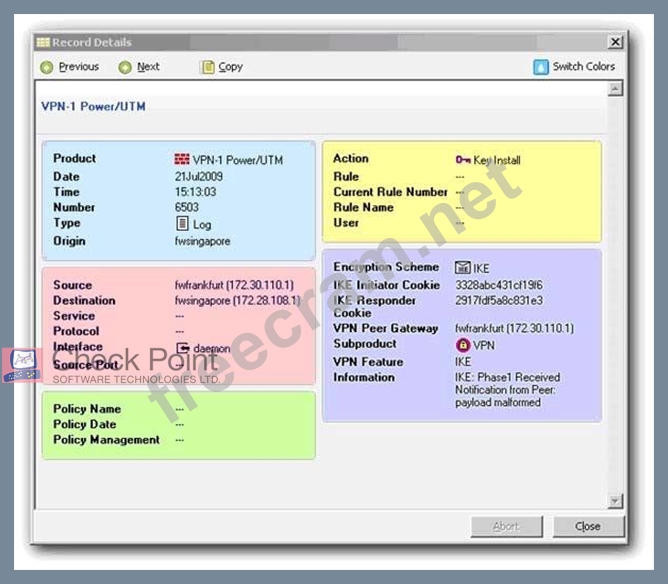Select VPN Peer Gateway value fwfrankfurt
668x584 pixels.
click(x=514, y=328)
